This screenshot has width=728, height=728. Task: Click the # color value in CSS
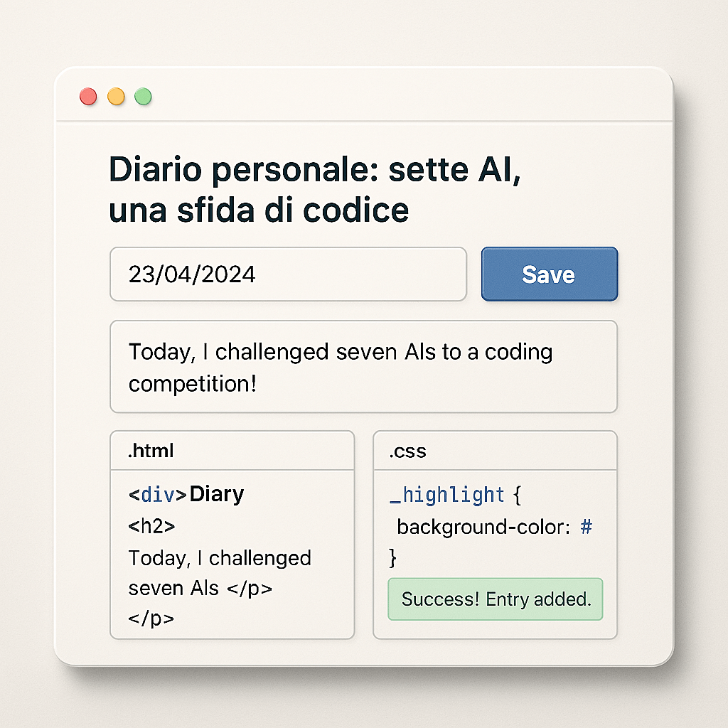tap(587, 527)
